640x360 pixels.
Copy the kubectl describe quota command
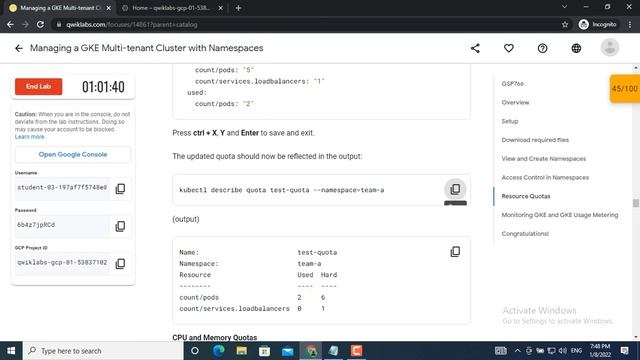tap(455, 189)
